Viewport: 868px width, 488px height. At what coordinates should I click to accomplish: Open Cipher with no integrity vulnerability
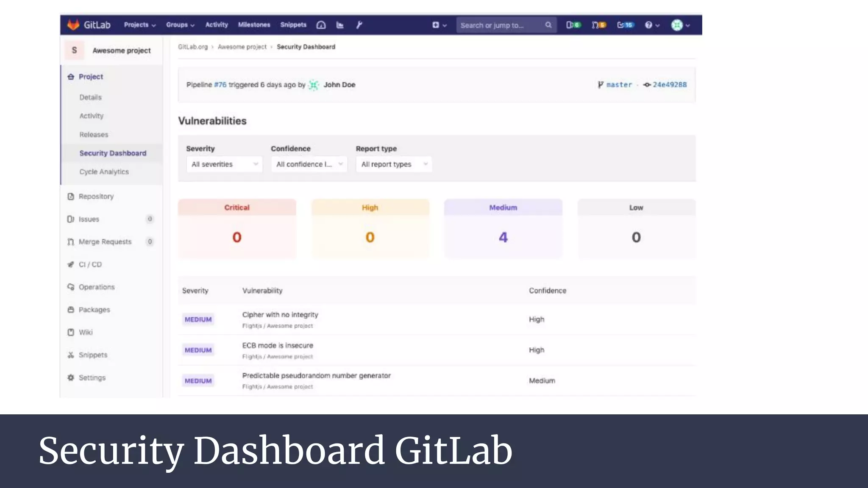[280, 315]
